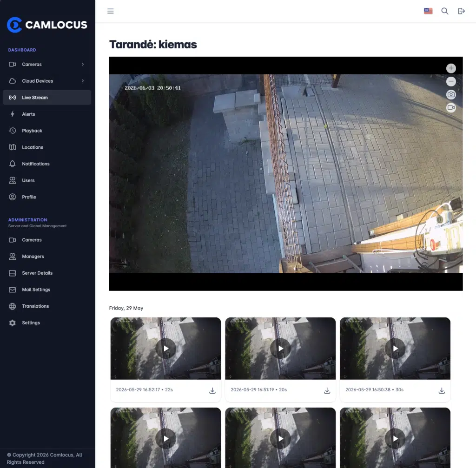Screen dimensions: 476x468
Task: Open Mail Settings in the sidebar
Action: (47, 290)
